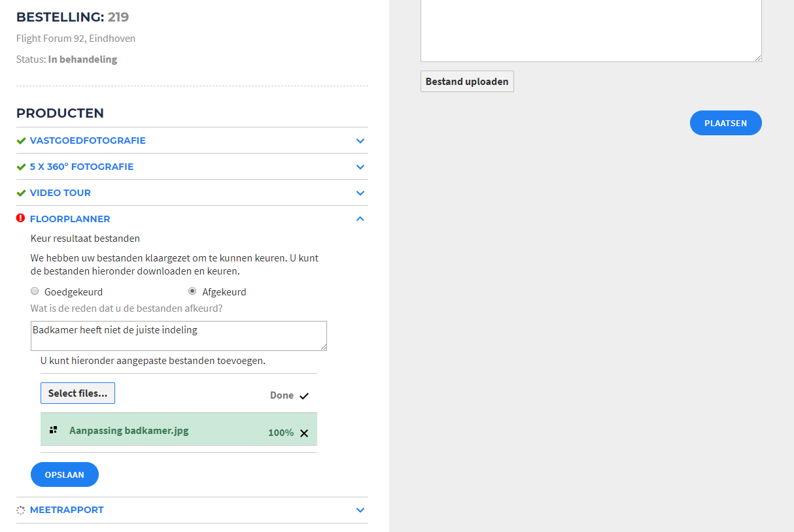This screenshot has height=532, width=794.
Task: Click the Select files button
Action: 78,393
